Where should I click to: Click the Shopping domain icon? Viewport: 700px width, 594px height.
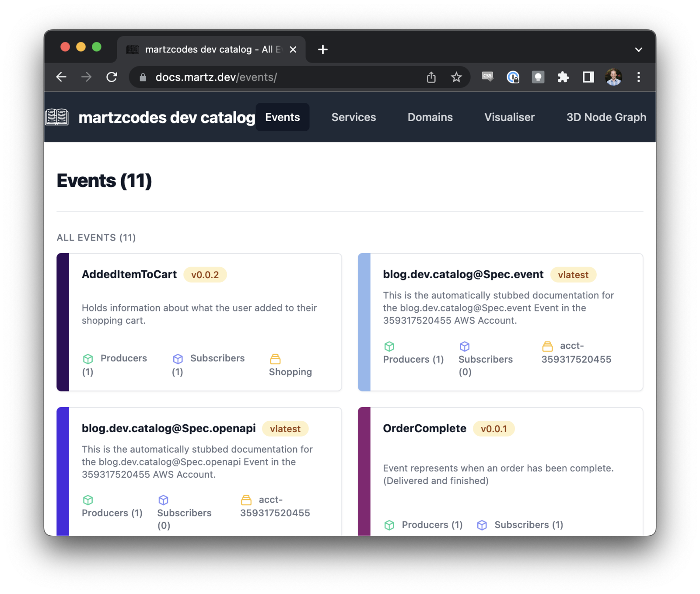click(275, 359)
